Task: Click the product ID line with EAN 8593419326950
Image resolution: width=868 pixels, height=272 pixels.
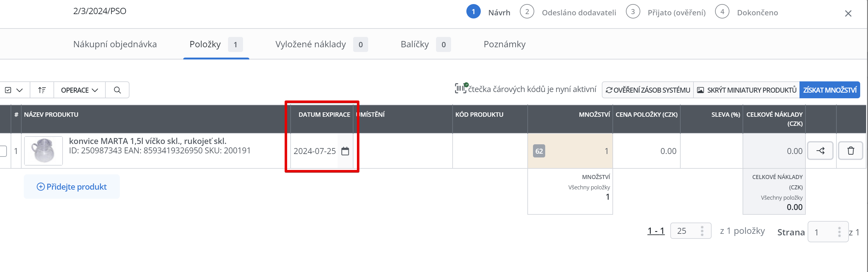Action: click(x=160, y=151)
